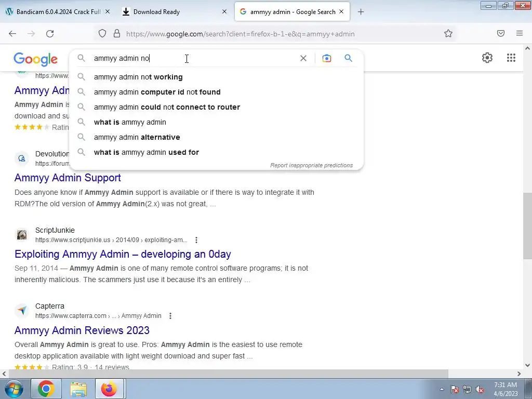Viewport: 532px width, 399px height.
Task: Click the 'Capterra' site name
Action: [x=49, y=306]
